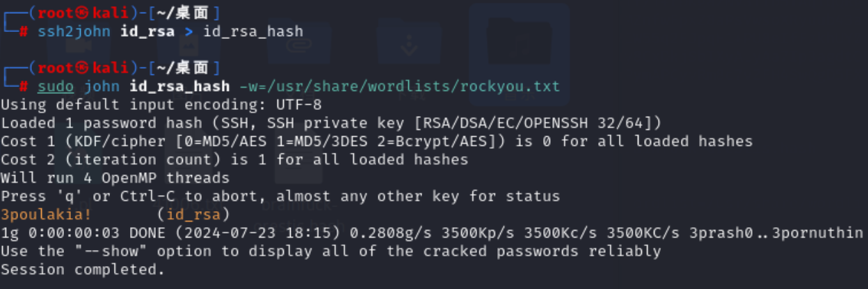The image size is (868, 289).
Task: Select the faint download-arrow desktop icon
Action: click(x=408, y=43)
